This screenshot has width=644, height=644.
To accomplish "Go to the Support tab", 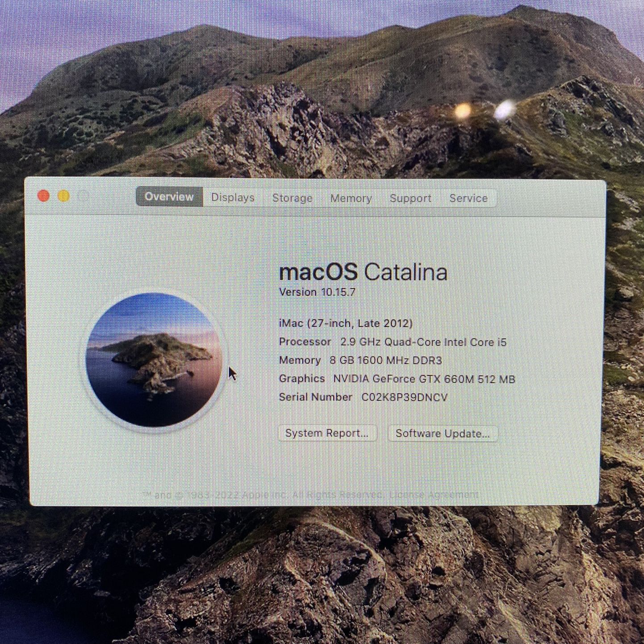I will (x=410, y=198).
